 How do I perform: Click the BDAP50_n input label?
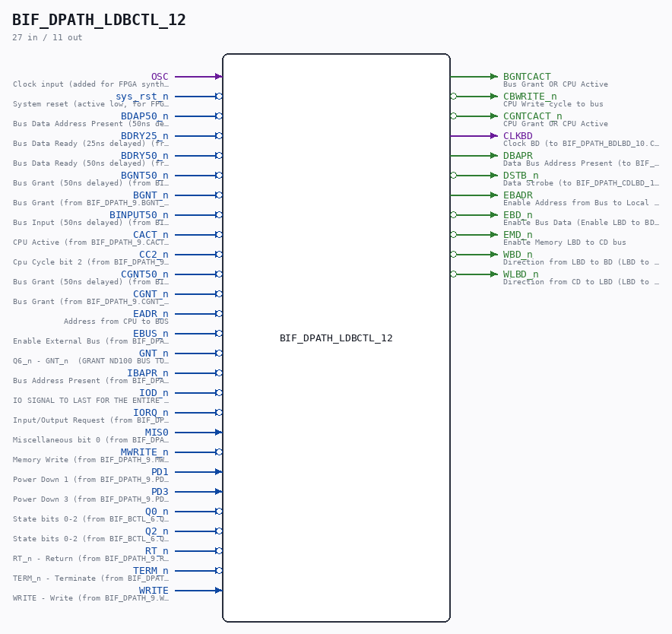coord(145,116)
